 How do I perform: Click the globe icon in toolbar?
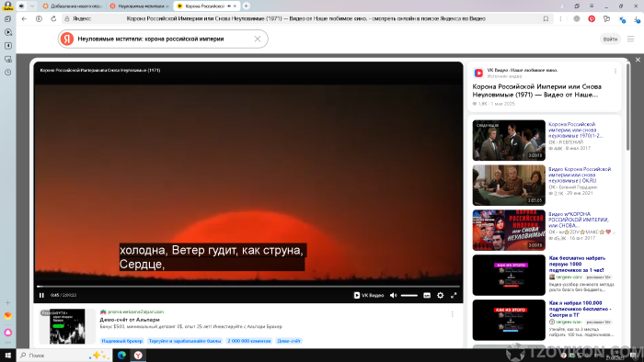[x=577, y=18]
